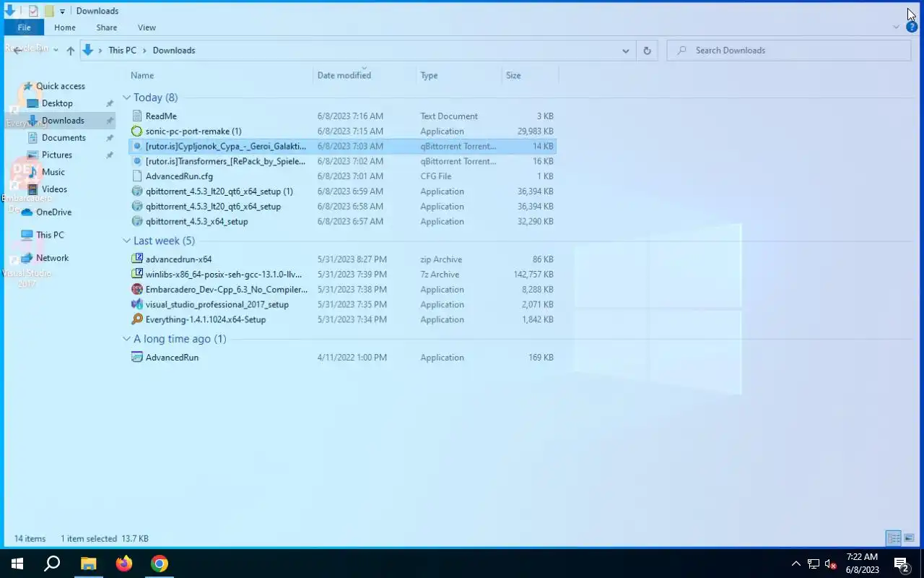
Task: Click the 14 KB size cell
Action: [x=543, y=146]
